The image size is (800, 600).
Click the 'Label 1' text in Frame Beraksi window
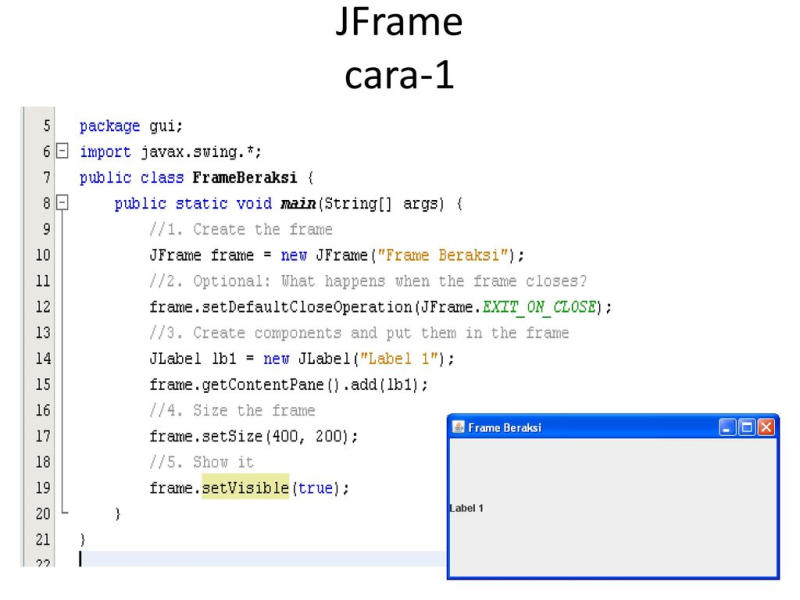(x=466, y=508)
